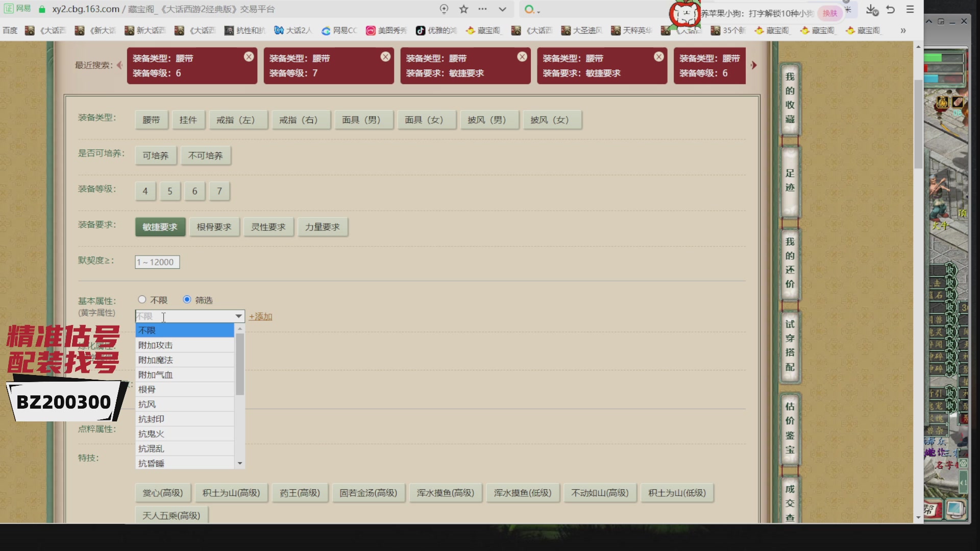Open the browser downloads icon
This screenshot has height=551, width=980.
click(872, 10)
